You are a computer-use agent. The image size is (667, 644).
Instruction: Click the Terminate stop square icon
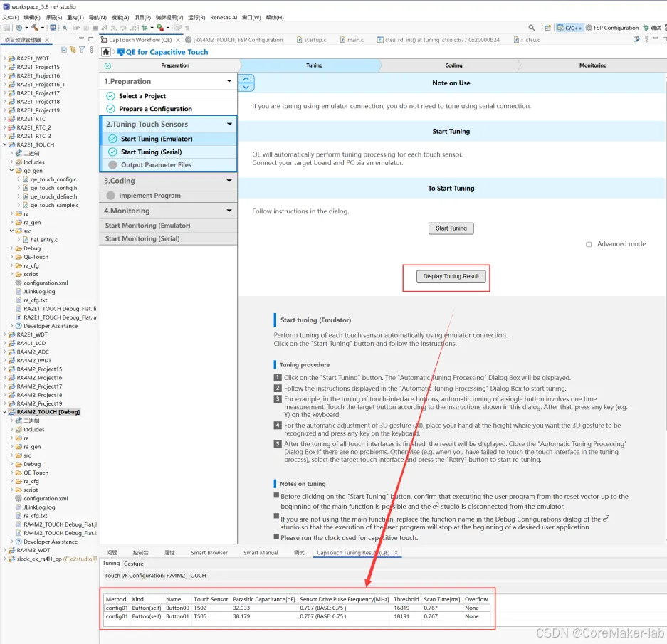coord(95,28)
